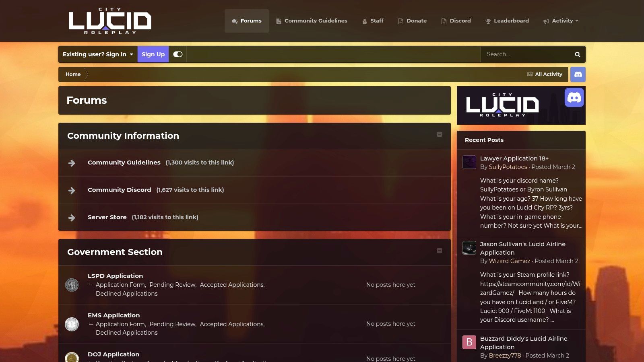Open the Community Guidelines forum link
Screen dimensions: 644x362
124,162
